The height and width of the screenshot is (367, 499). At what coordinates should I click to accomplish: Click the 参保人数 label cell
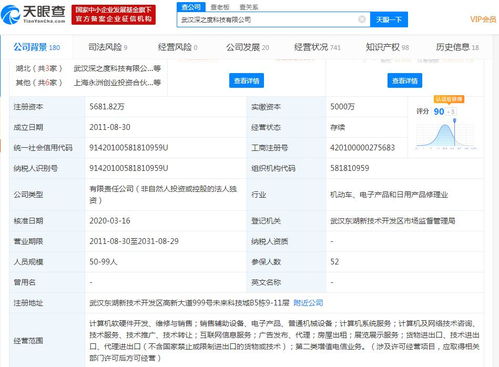(286, 262)
